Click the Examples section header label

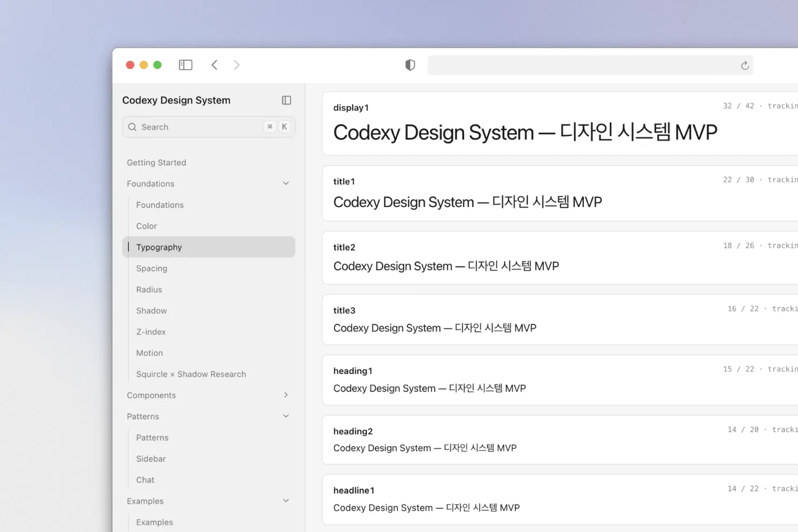pos(145,501)
